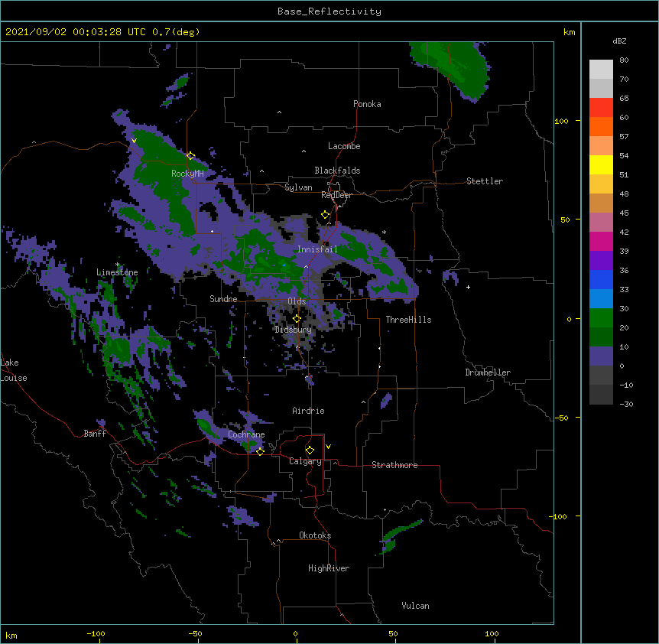
Task: Select the bright green 20–30 dBZ legend swatch
Action: (601, 318)
